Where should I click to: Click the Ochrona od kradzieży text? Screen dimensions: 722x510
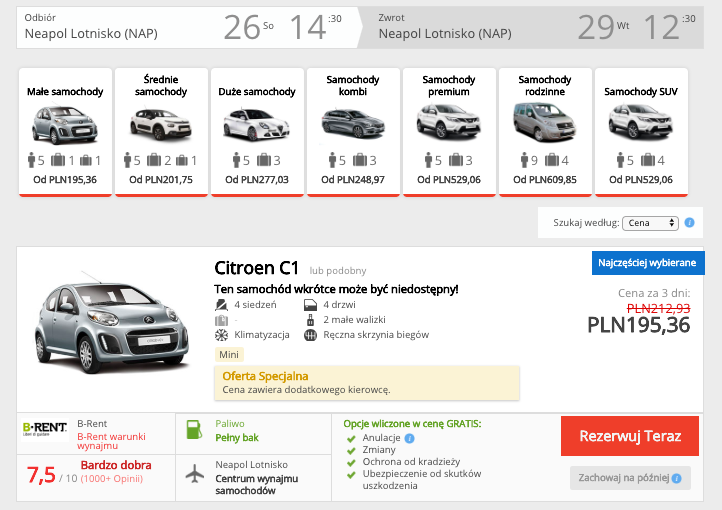tap(411, 462)
